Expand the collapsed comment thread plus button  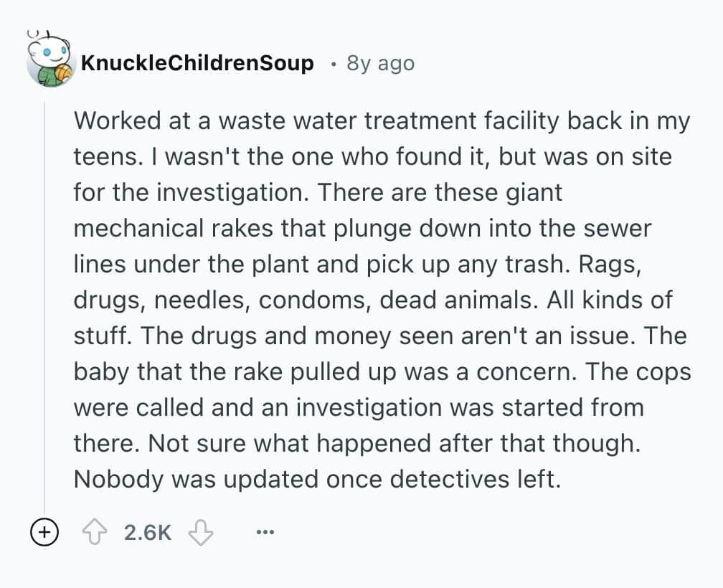pos(44,531)
